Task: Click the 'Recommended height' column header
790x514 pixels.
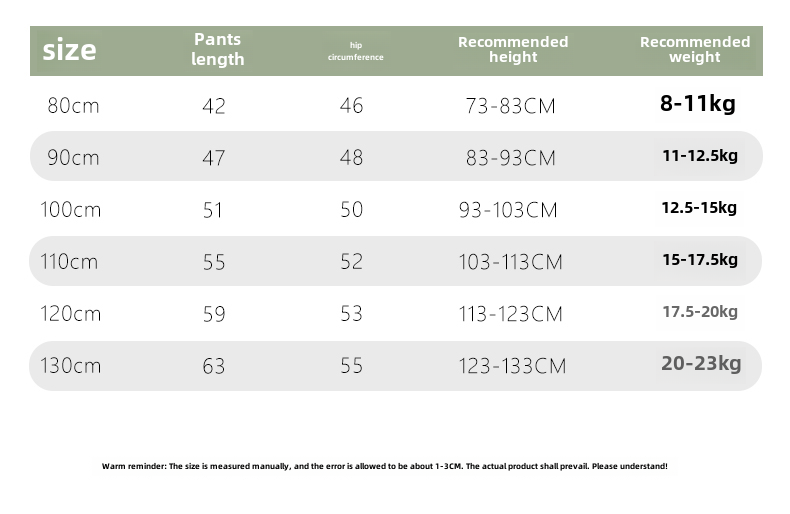Action: 513,50
